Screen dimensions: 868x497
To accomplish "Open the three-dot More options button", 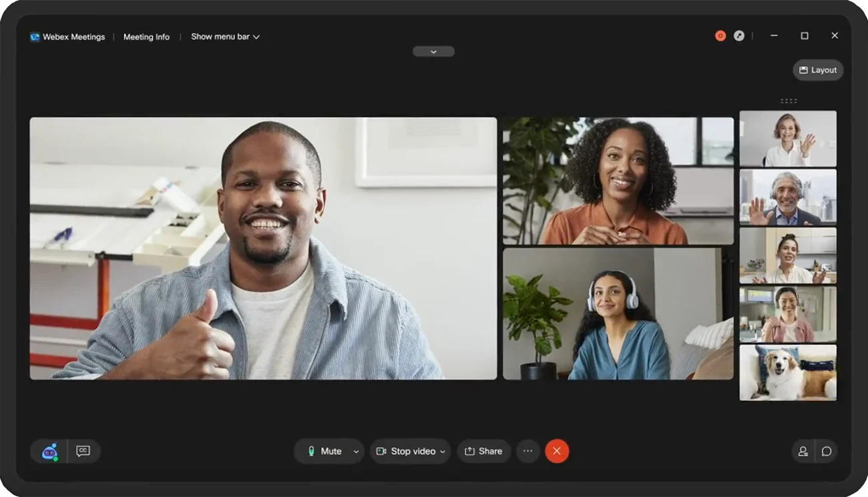I will 527,452.
